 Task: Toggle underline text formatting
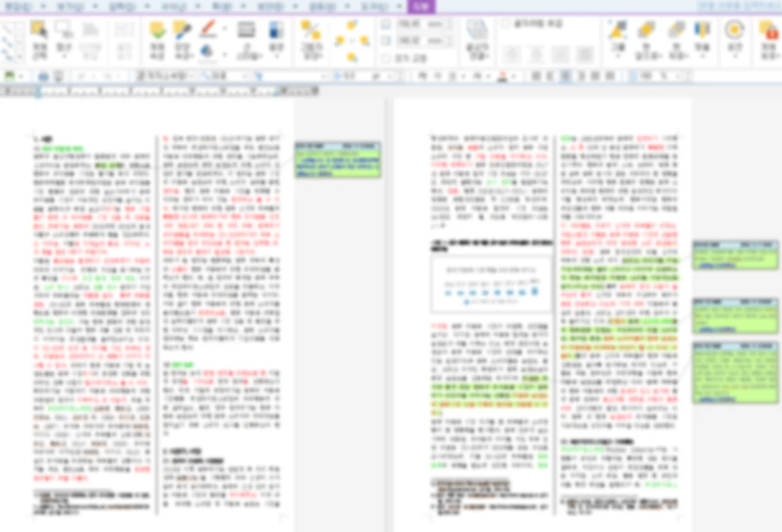click(x=452, y=76)
